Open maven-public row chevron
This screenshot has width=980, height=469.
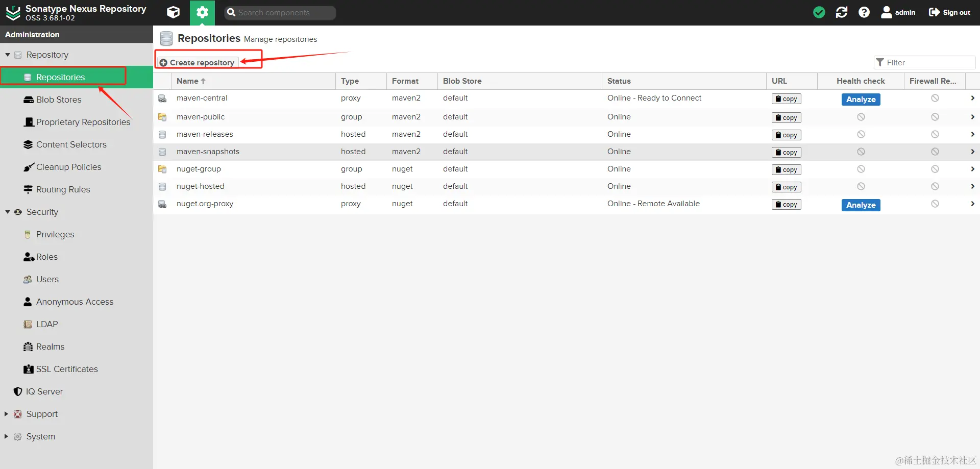972,117
